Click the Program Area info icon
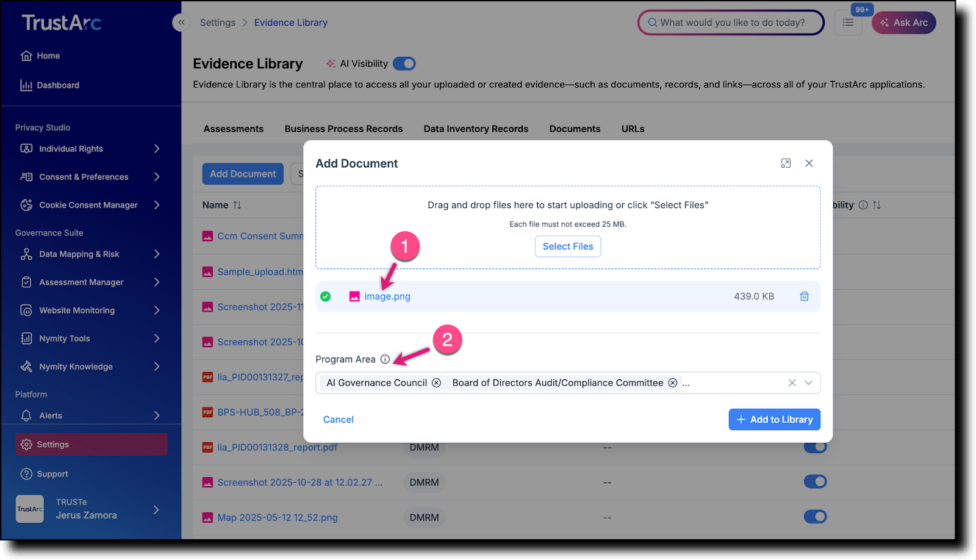This screenshot has height=560, width=976. point(385,359)
